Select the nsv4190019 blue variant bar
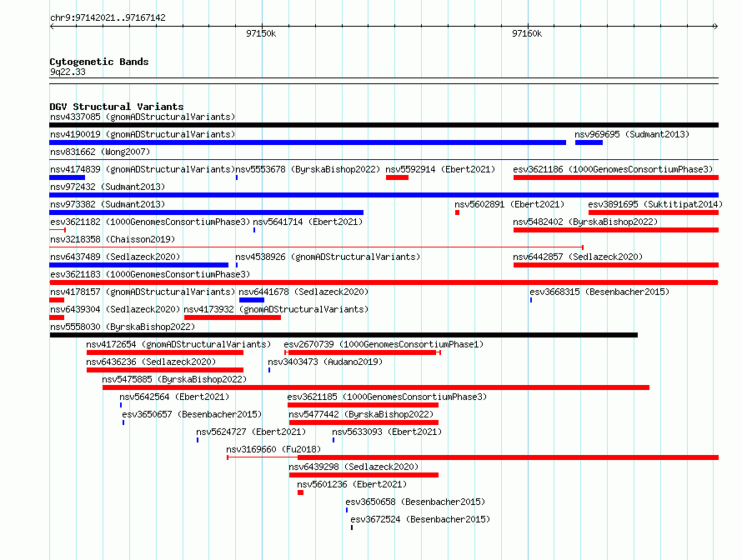 [x=308, y=142]
